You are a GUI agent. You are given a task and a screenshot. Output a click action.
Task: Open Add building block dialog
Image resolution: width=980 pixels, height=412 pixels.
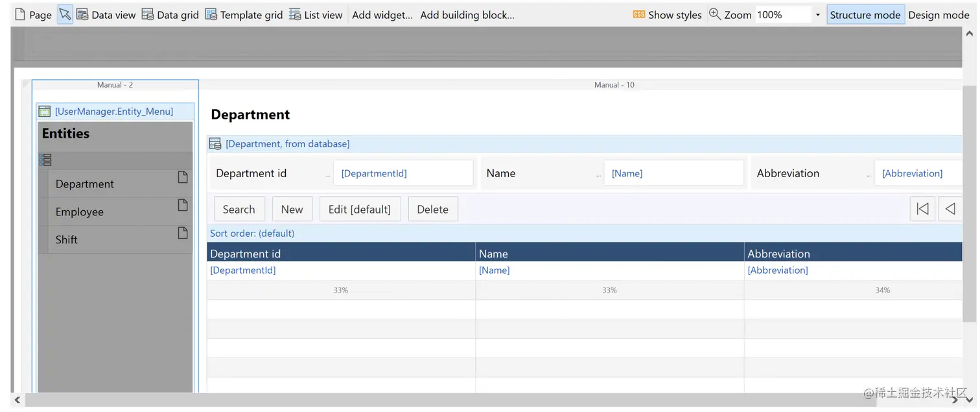(467, 14)
